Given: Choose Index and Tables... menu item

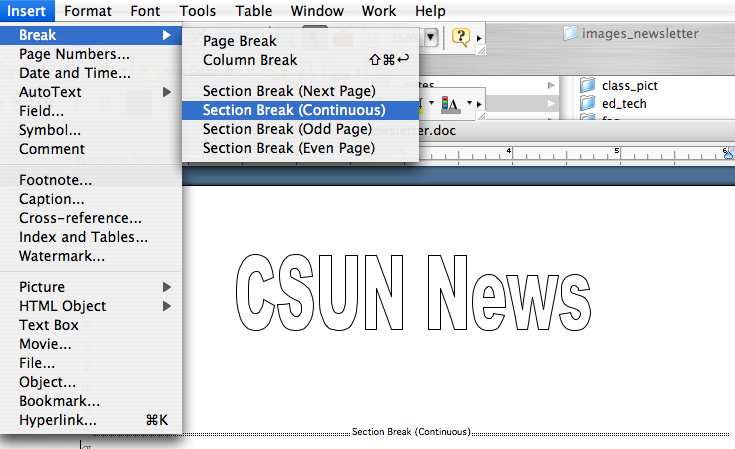Looking at the screenshot, I should [x=91, y=237].
